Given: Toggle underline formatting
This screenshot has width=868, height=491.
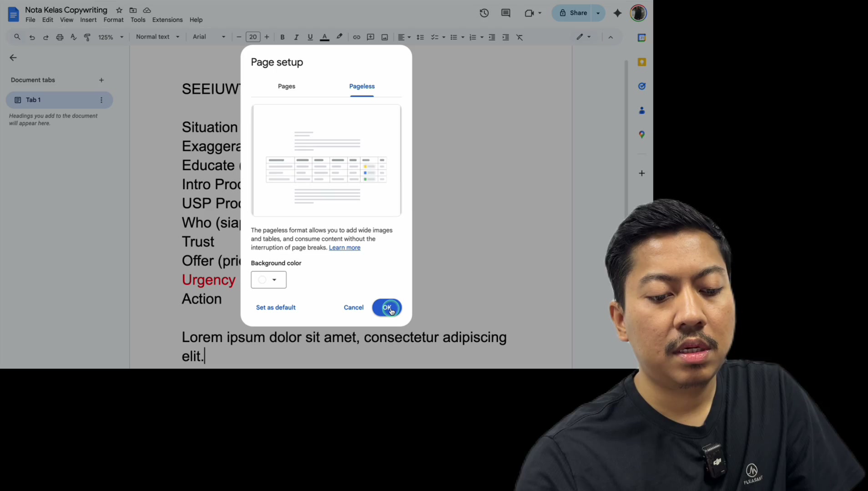Looking at the screenshot, I should (x=310, y=37).
